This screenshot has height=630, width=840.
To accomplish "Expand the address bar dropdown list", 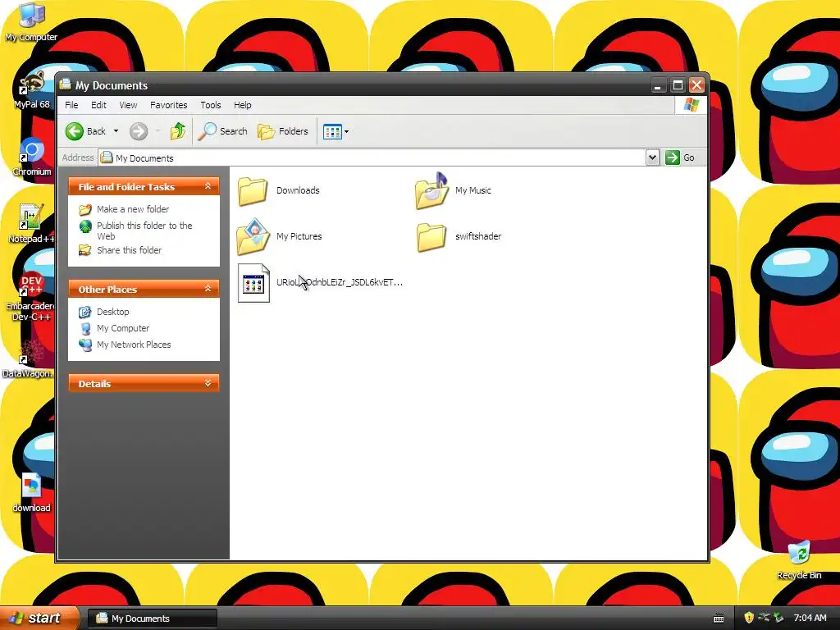I will (x=652, y=157).
